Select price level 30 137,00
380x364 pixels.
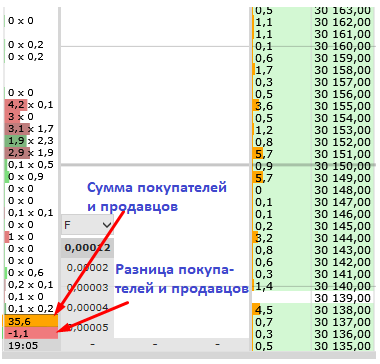click(342, 322)
